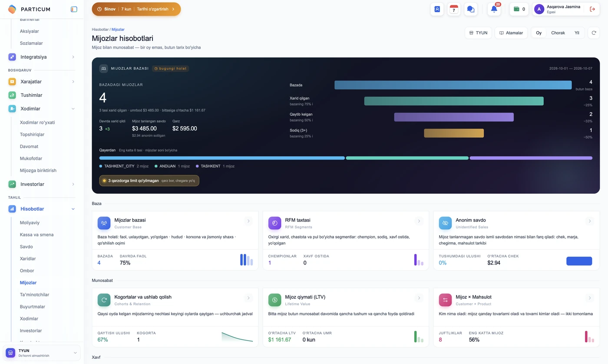
Task: Click the TYUN store filter button
Action: [478, 33]
